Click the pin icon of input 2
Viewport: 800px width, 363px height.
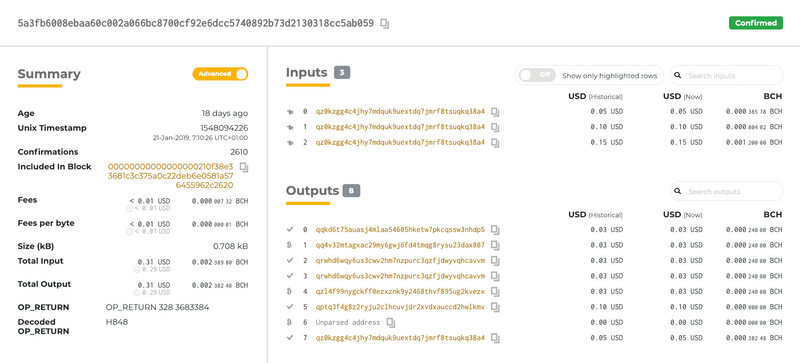(290, 142)
